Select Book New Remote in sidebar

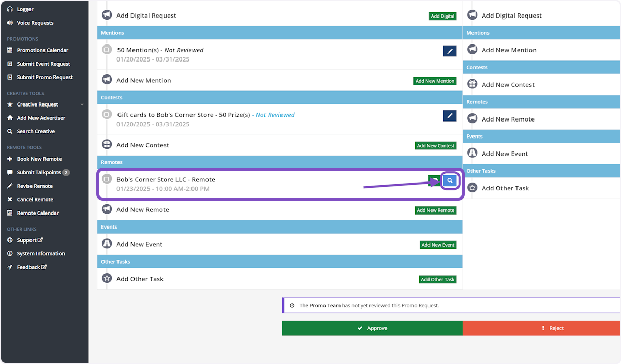(x=39, y=159)
